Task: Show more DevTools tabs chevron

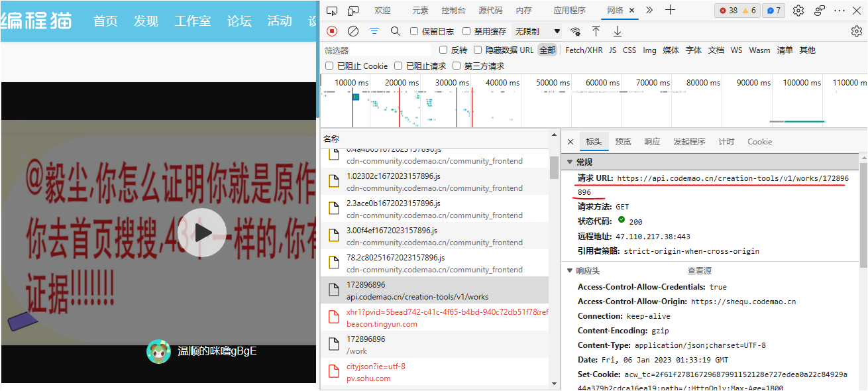Action: click(649, 11)
